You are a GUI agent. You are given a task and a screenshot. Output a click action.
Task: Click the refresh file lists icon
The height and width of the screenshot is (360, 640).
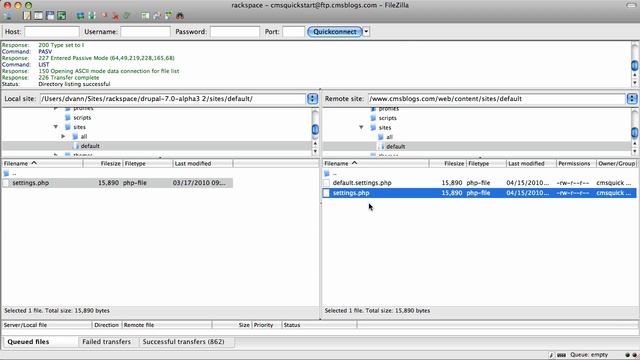coord(80,16)
